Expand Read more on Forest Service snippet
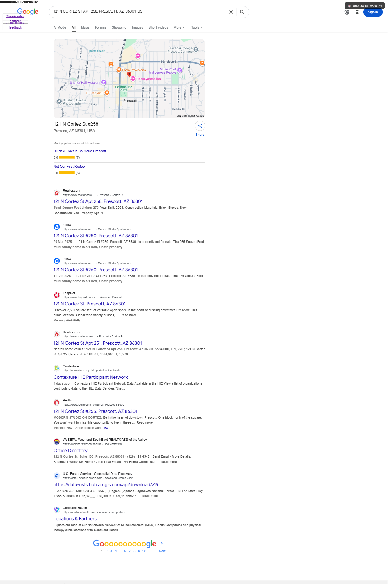The width and height of the screenshot is (392, 584). point(150,496)
